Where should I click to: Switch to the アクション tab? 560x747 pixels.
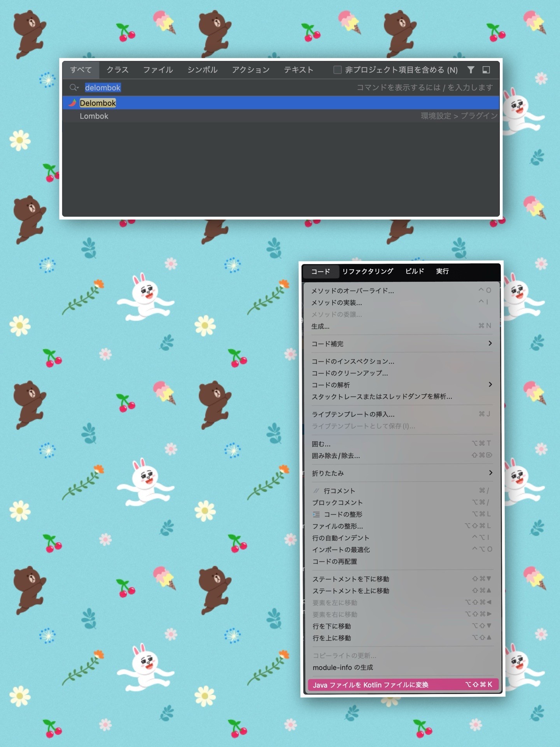[251, 70]
